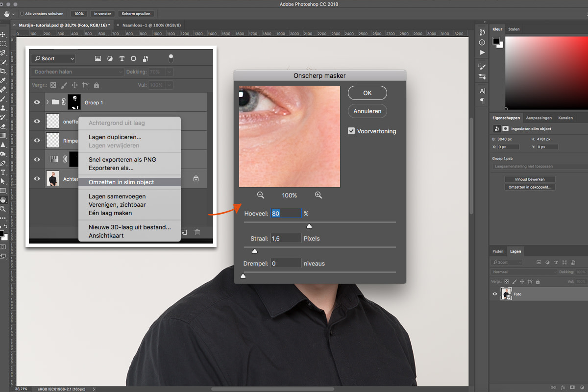The image size is (588, 392).
Task: Click the Inhoud bewerken button
Action: (x=529, y=179)
